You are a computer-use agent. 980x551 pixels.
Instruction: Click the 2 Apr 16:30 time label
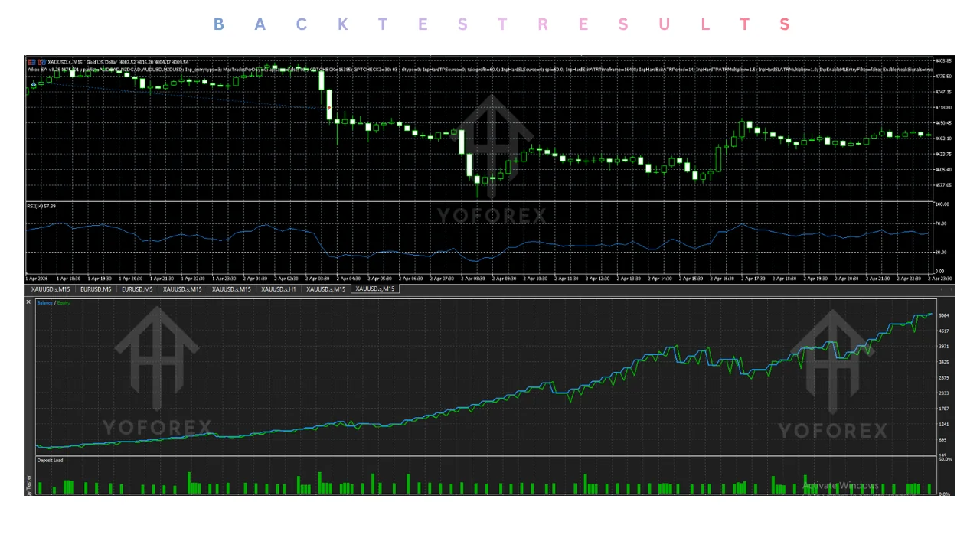pyautogui.click(x=724, y=279)
